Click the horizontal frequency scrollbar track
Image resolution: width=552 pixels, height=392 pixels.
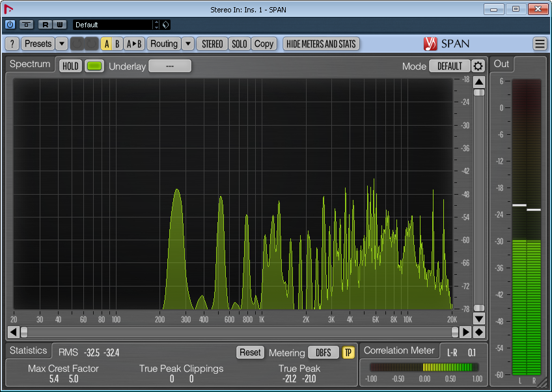coord(240,332)
